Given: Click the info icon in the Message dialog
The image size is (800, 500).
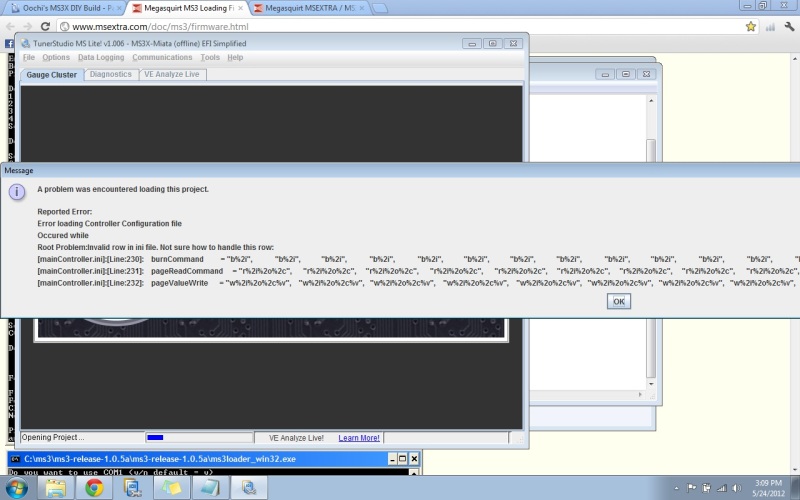Looking at the screenshot, I should click(17, 192).
